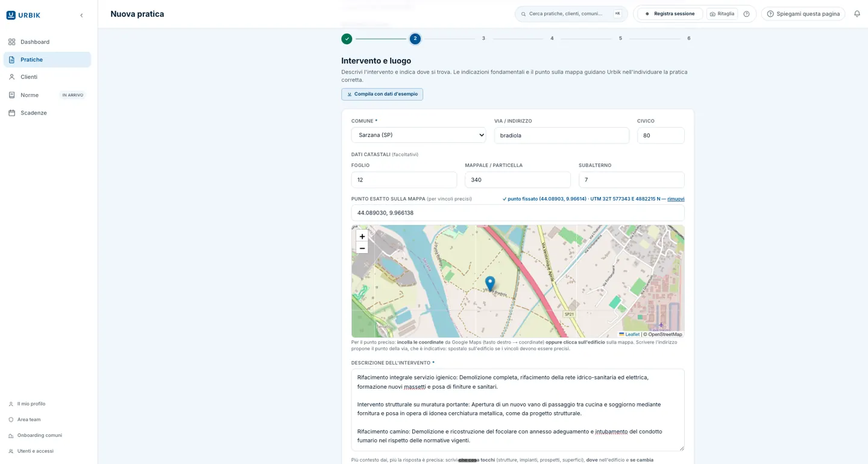868x464 pixels.
Task: Click the Area team shield icon
Action: click(11, 419)
